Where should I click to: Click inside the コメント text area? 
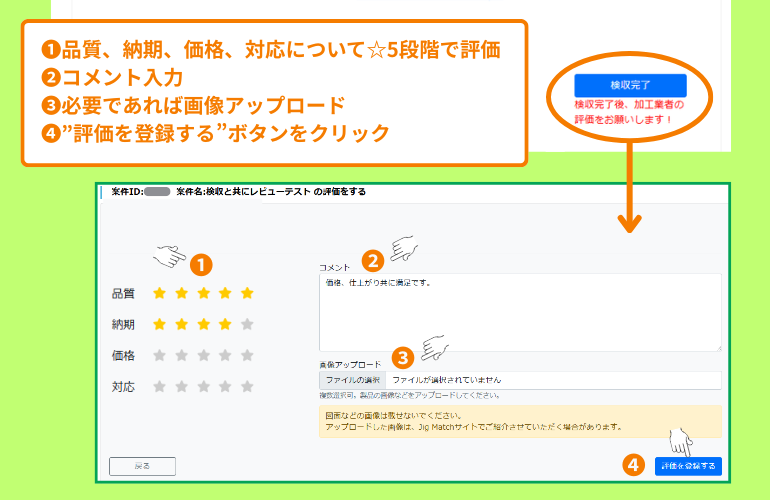pyautogui.click(x=520, y=312)
